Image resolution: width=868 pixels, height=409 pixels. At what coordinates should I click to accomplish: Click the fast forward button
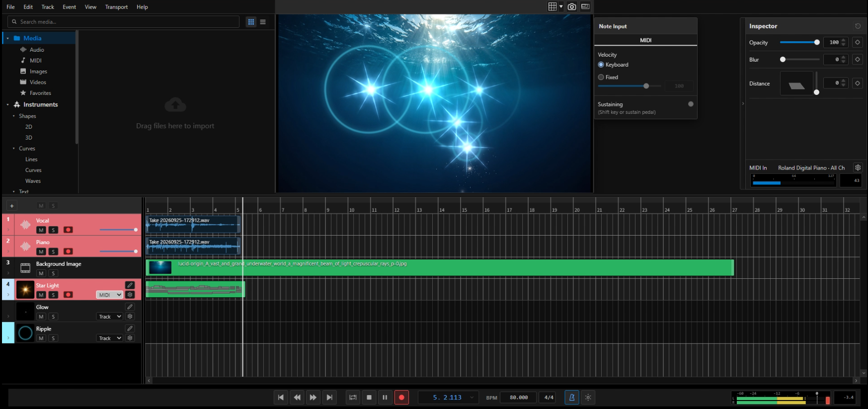pyautogui.click(x=313, y=397)
